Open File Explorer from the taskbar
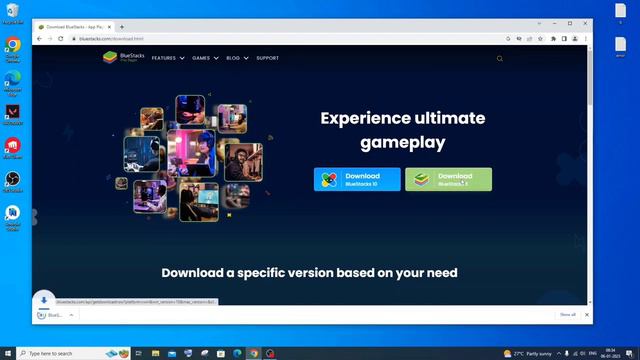Screen dimensions: 640x360 [x=156, y=353]
